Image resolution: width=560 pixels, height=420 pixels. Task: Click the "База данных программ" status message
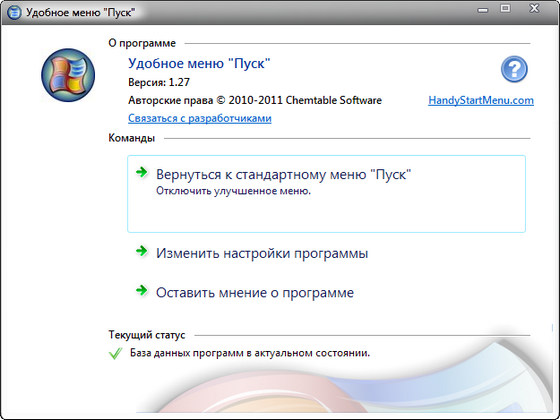coord(250,353)
